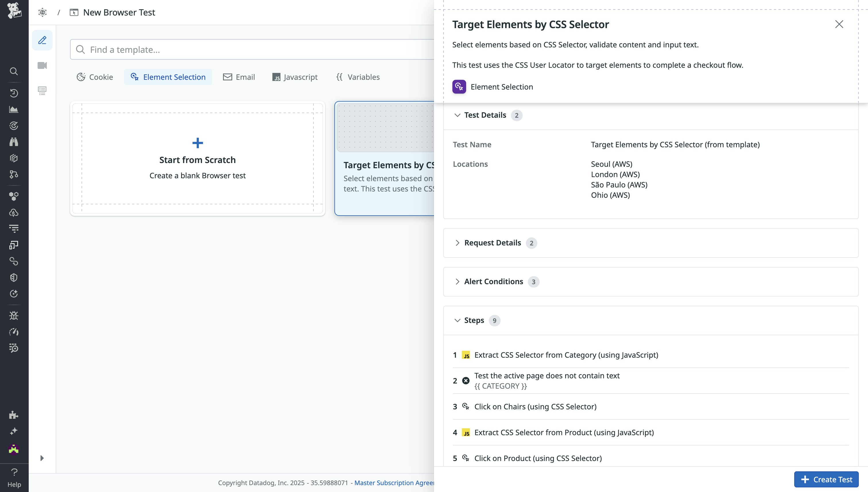Switch to the Cookie template filter

point(95,77)
